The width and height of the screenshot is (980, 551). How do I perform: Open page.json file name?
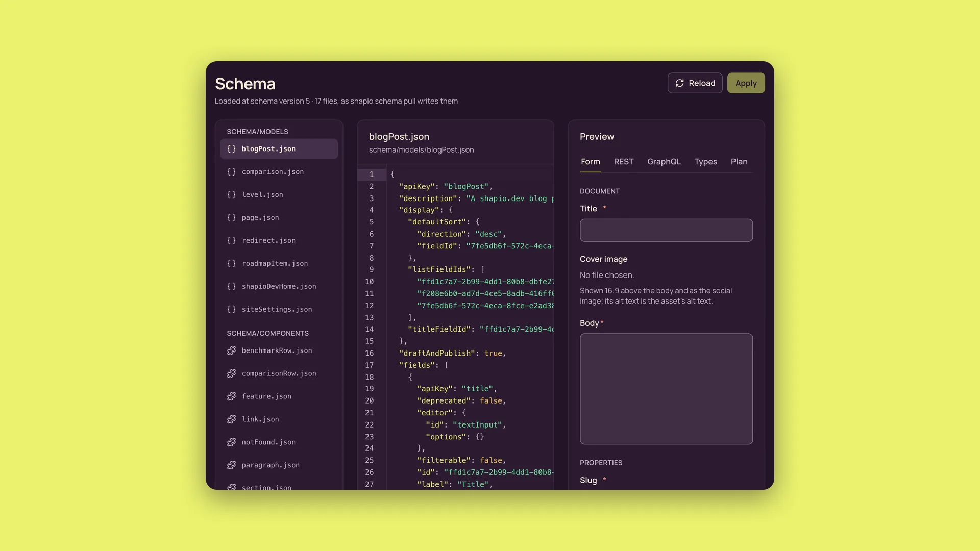260,218
